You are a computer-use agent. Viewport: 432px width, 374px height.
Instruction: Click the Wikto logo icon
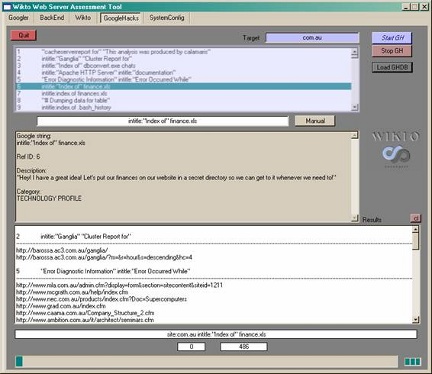[x=396, y=154]
